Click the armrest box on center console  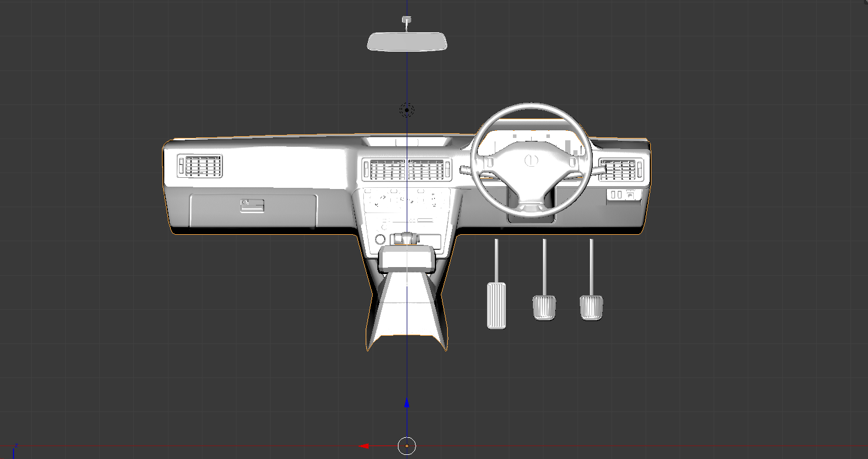tap(407, 259)
